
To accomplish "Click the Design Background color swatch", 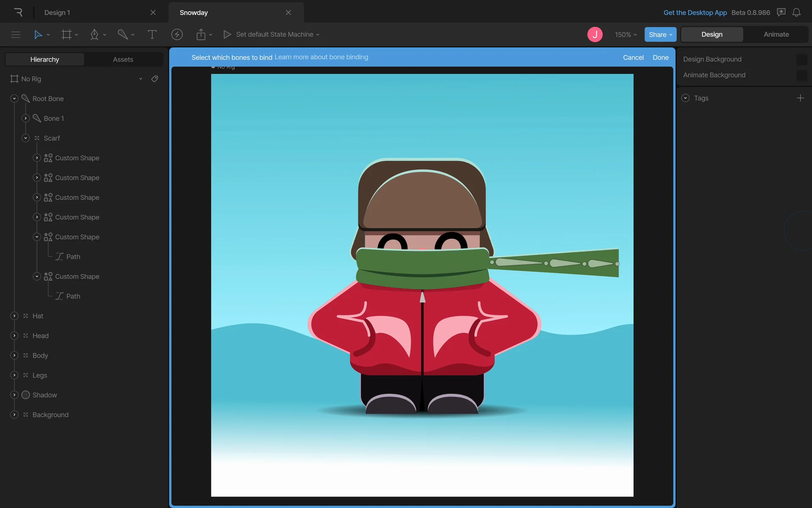I will tap(801, 59).
